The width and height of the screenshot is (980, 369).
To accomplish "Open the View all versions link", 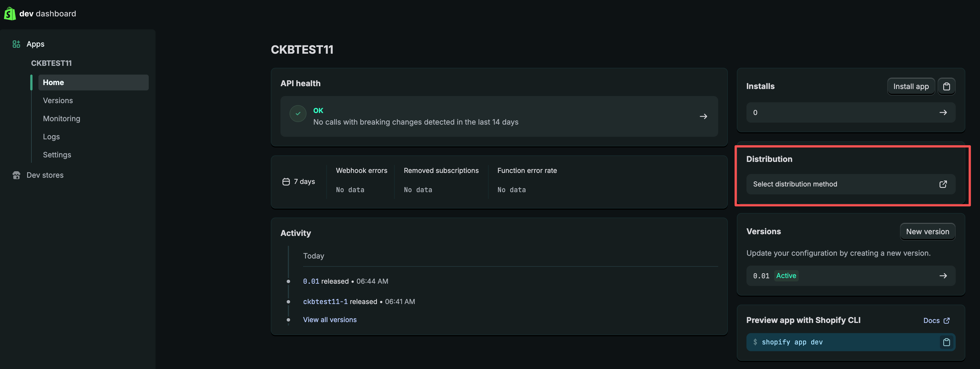I will 329,320.
